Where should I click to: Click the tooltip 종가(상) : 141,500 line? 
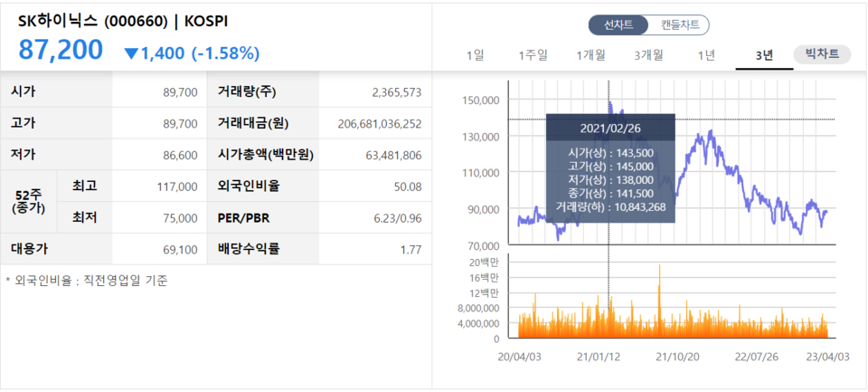click(x=610, y=194)
